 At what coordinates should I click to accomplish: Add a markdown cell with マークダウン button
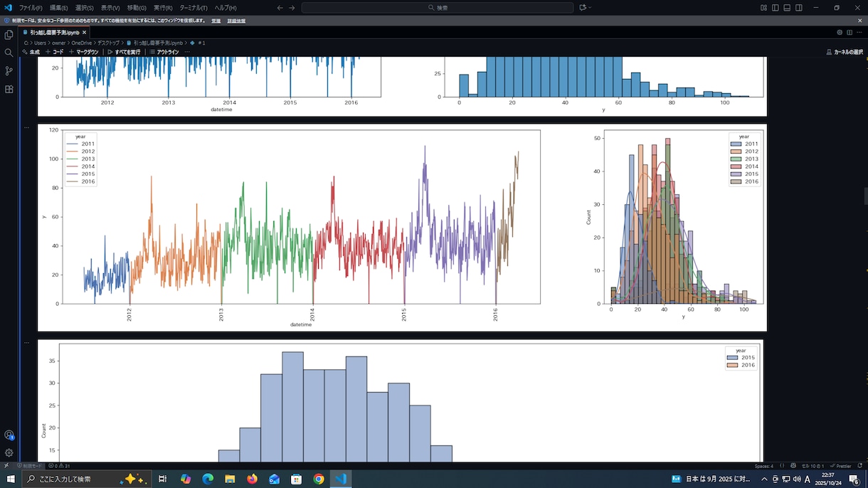pos(84,52)
